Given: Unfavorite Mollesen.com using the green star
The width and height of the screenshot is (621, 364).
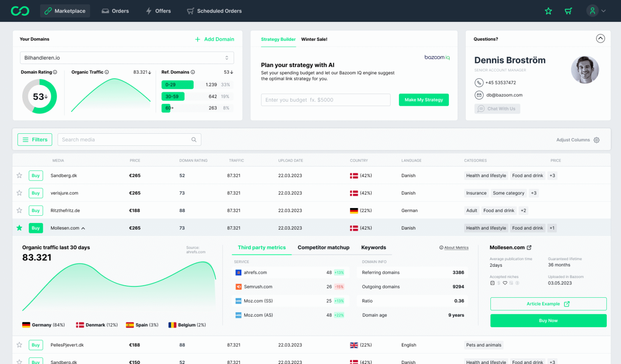Looking at the screenshot, I should point(19,228).
